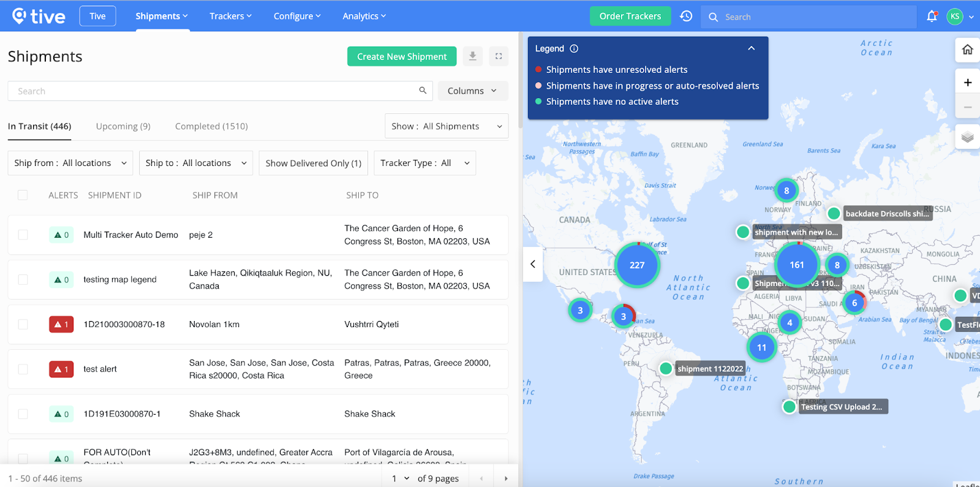The height and width of the screenshot is (487, 980).
Task: Switch to In Transit (446) tab
Action: [x=40, y=126]
